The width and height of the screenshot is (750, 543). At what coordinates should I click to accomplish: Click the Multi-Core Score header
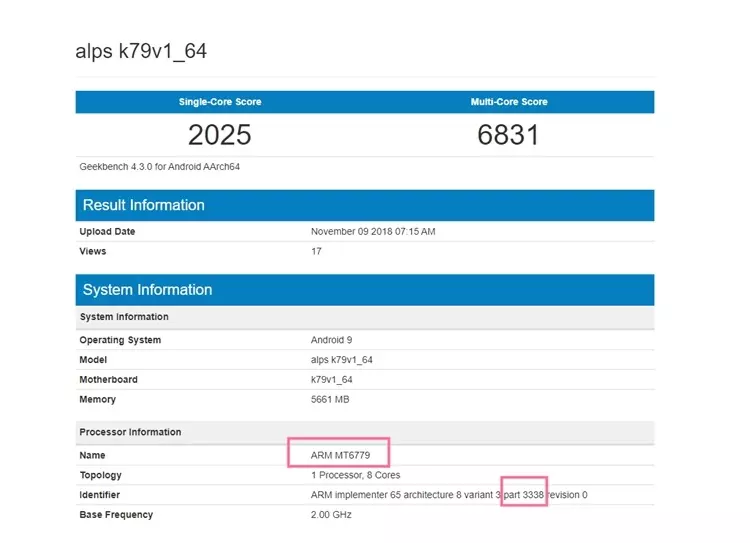[x=509, y=102]
